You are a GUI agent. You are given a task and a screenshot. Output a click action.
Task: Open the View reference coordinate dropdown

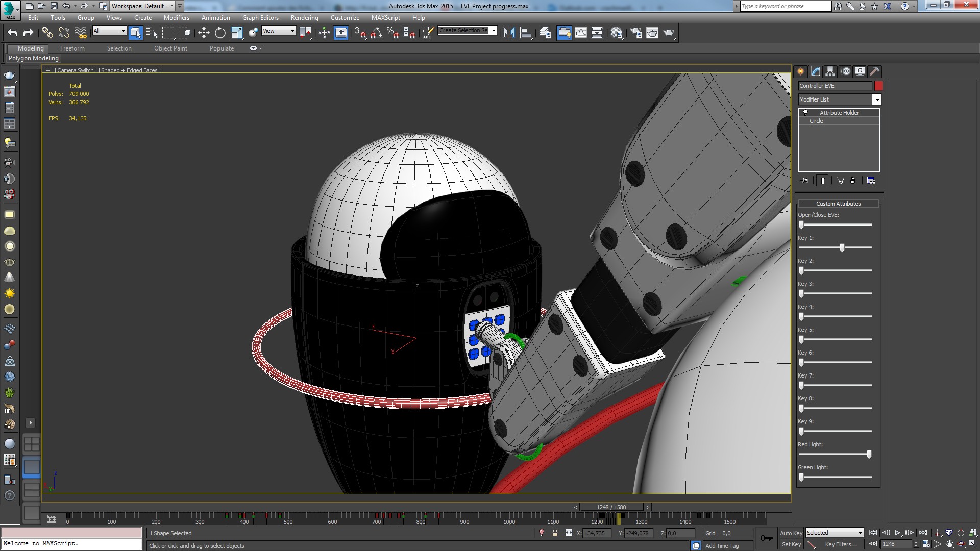(x=279, y=31)
